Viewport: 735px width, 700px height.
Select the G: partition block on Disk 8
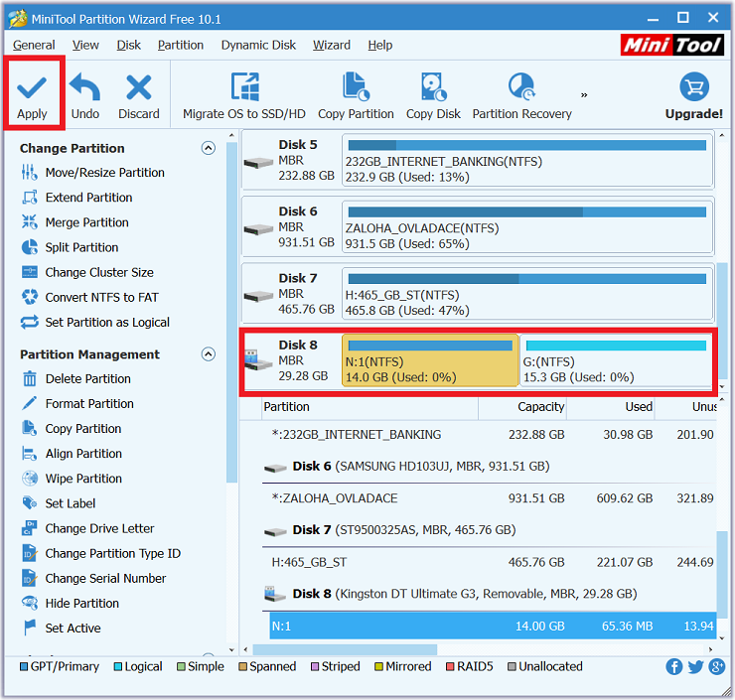pyautogui.click(x=617, y=360)
